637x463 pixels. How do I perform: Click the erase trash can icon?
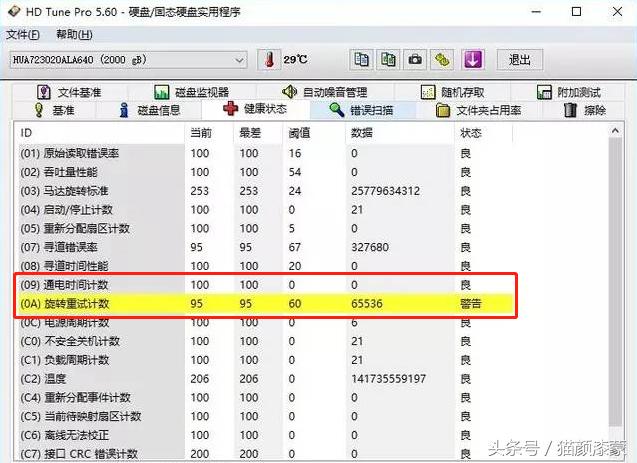[570, 110]
